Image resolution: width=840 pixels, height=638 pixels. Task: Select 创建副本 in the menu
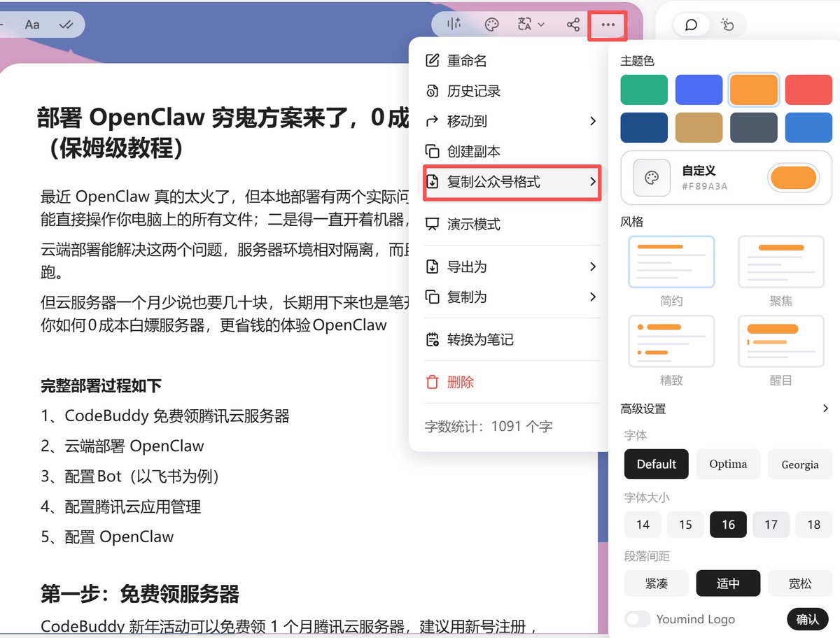(512, 151)
